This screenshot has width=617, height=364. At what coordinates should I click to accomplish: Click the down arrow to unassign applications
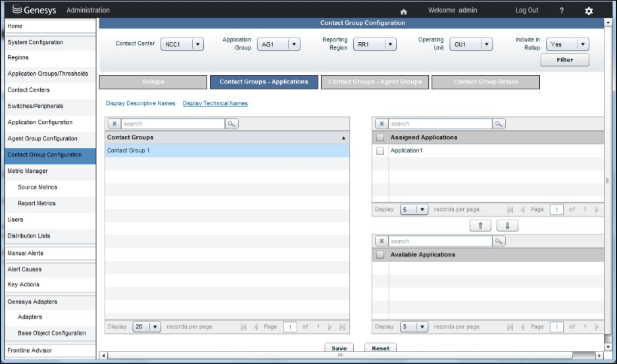(507, 225)
